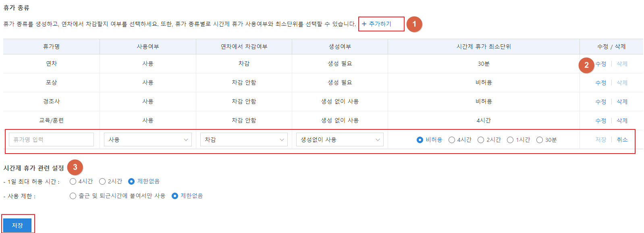Click the 연차에서 차감여부 column header

point(244,46)
